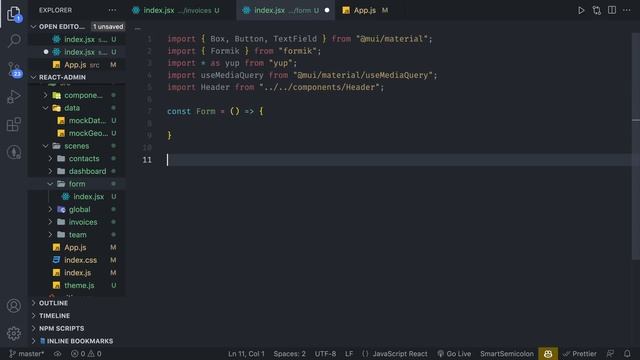
Task: Switch to the App.js tab
Action: tap(365, 10)
